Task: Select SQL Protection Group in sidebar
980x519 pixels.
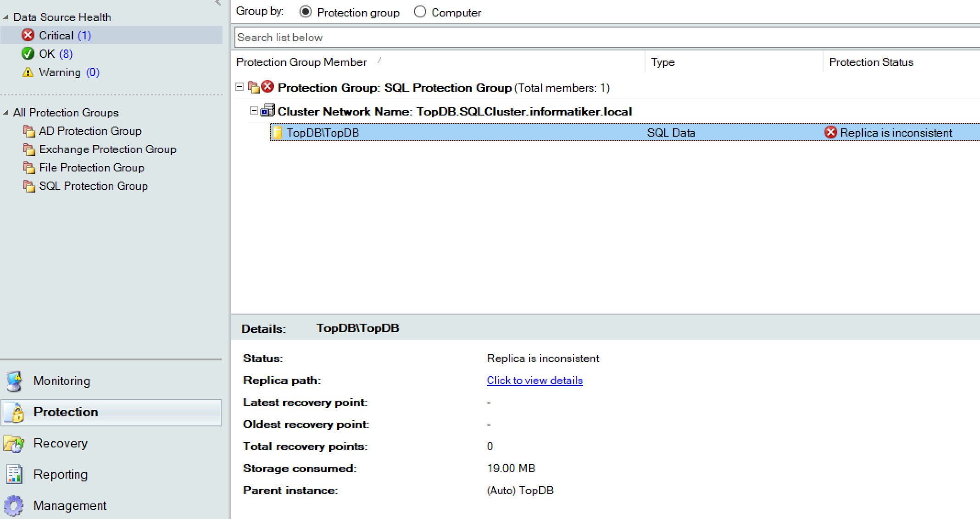Action: 93,186
